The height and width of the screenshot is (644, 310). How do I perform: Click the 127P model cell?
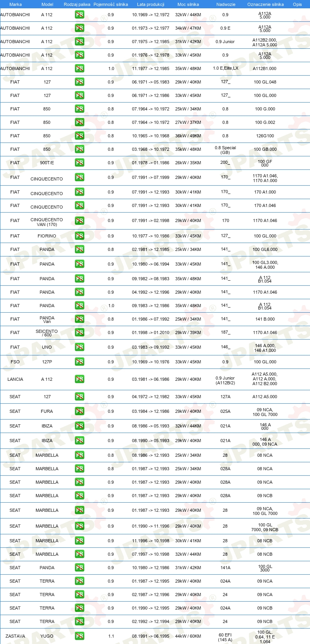47,362
